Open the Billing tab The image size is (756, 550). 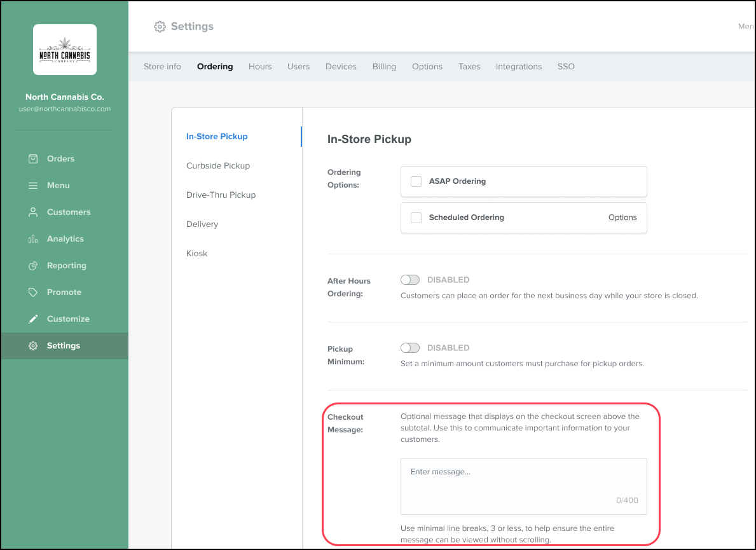[x=384, y=67]
